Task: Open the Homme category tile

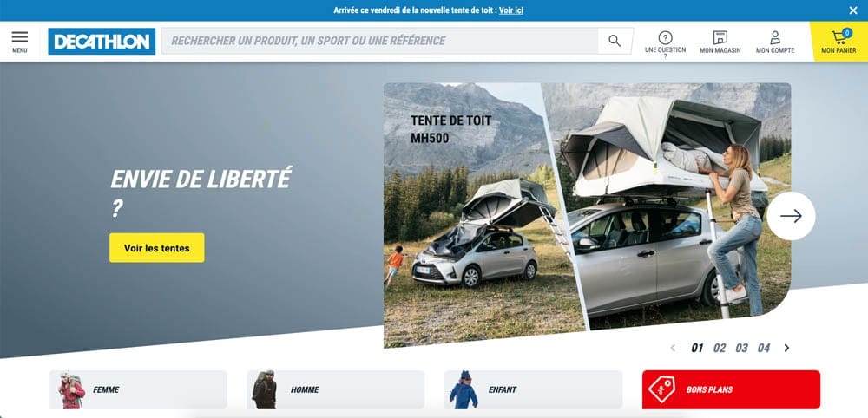Action: 335,389
